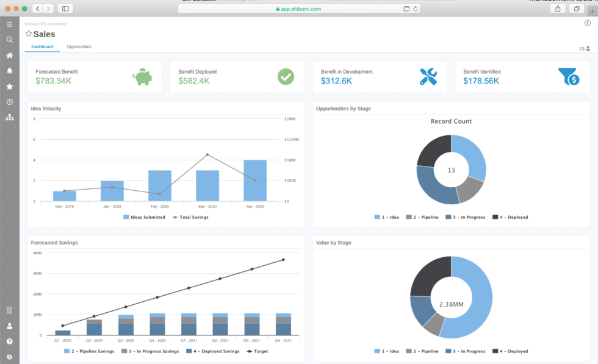Toggle the browser sidebar panel icon
The width and height of the screenshot is (598, 364).
click(x=64, y=9)
